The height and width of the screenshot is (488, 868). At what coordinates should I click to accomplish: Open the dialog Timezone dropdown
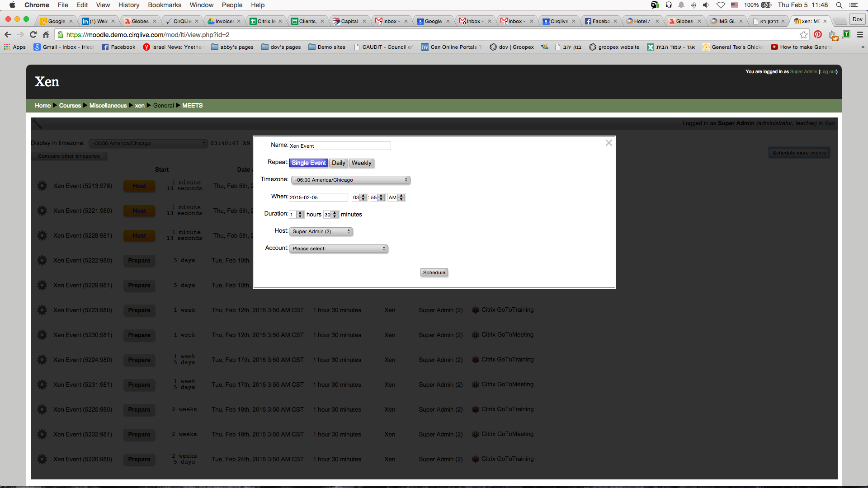(x=350, y=180)
